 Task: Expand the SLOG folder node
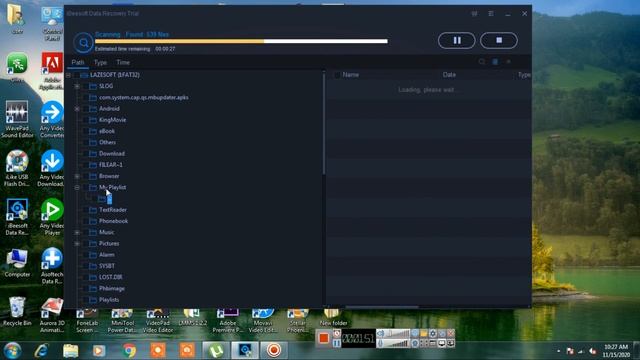coord(77,86)
